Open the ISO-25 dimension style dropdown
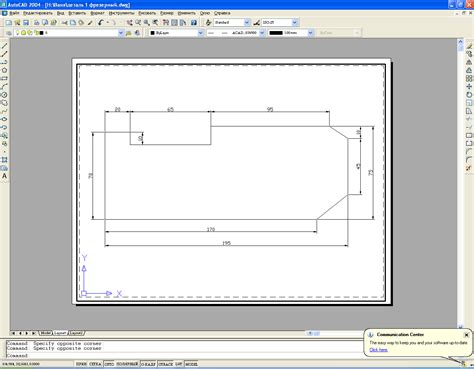Viewport: 474px width, 369px height. (x=295, y=23)
